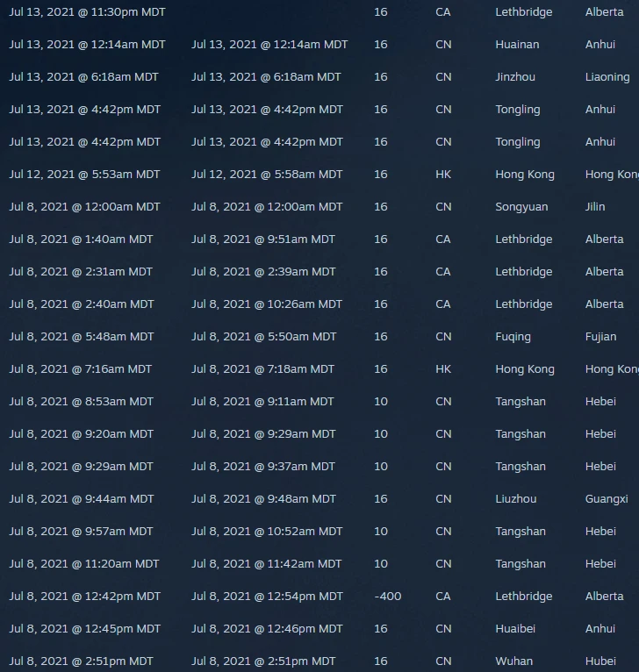Screen dimensions: 639x672
Task: Select 'Jul 8, 2021 @ 11:42am MDT' timestamp
Action: tap(266, 564)
